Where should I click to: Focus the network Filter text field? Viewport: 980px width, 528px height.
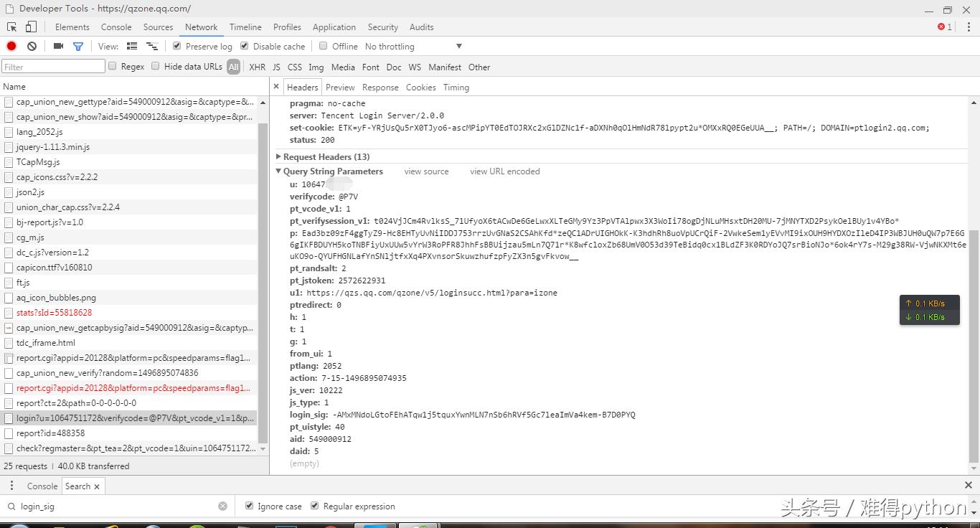point(54,67)
